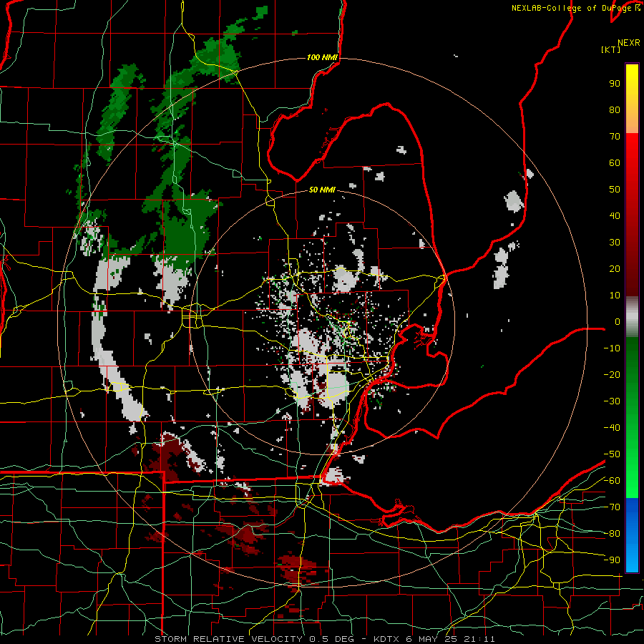Click the -40 scale label

coord(612,428)
